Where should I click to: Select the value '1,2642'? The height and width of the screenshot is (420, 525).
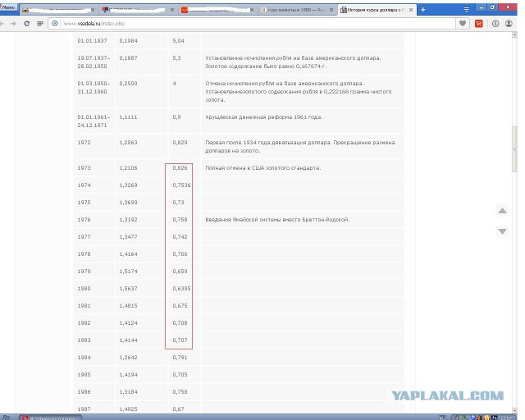click(x=128, y=358)
